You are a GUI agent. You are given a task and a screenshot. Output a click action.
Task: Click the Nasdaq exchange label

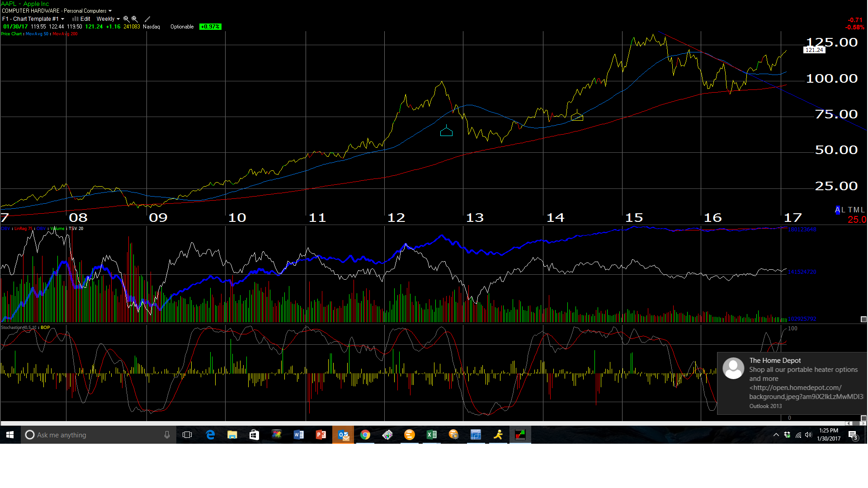click(151, 27)
